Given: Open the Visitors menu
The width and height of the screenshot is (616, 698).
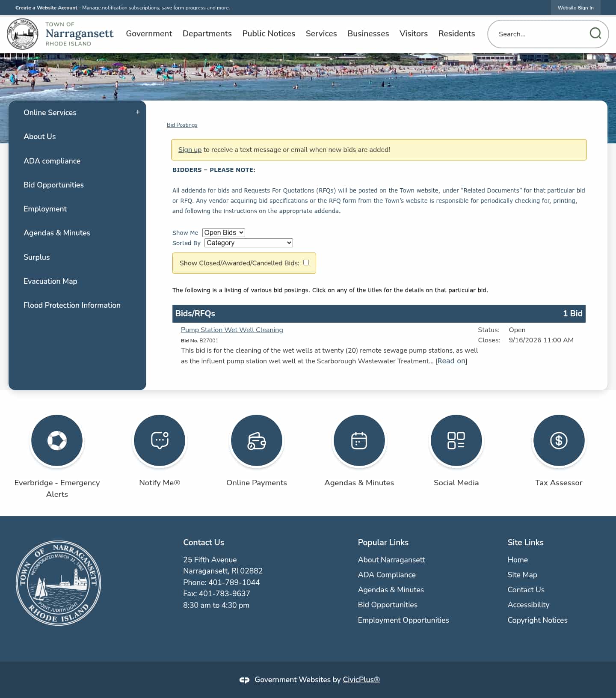Looking at the screenshot, I should pos(414,33).
